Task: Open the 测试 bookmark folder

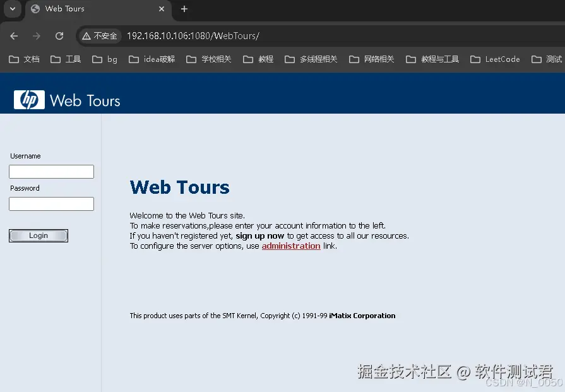Action: pyautogui.click(x=547, y=59)
